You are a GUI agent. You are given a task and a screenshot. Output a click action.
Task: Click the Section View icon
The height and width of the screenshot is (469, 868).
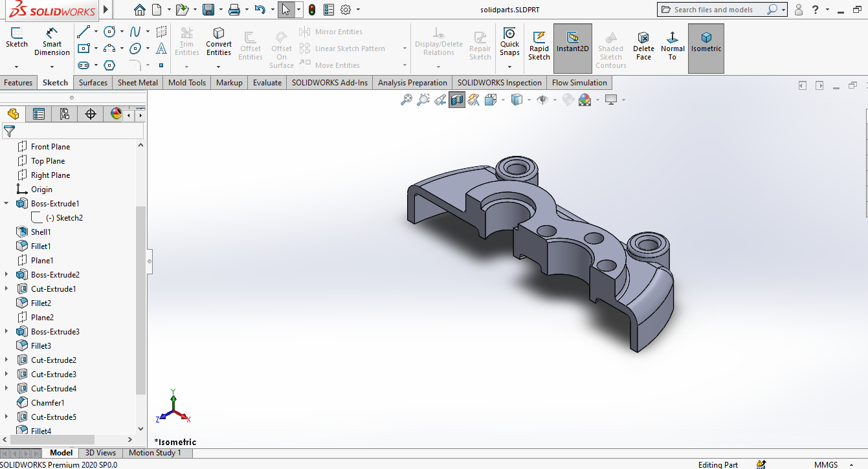457,100
